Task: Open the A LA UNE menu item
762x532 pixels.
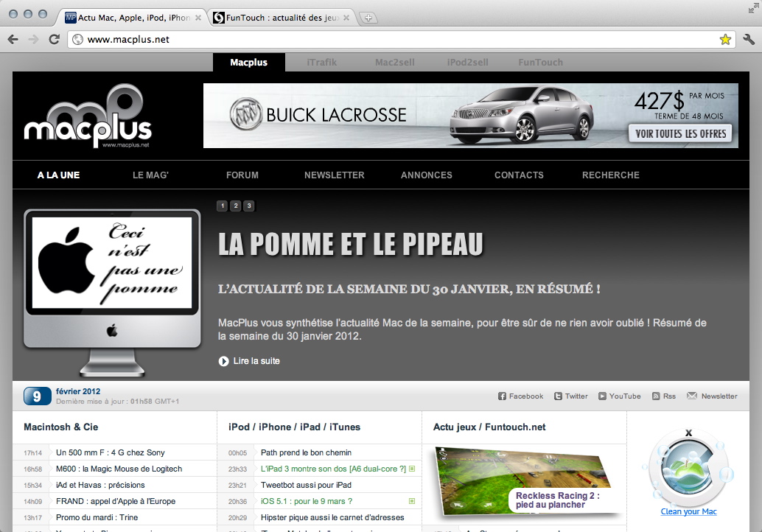Action: coord(59,175)
